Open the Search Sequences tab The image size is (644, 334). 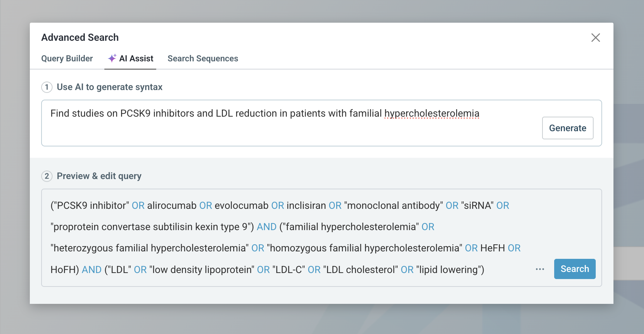coord(203,59)
